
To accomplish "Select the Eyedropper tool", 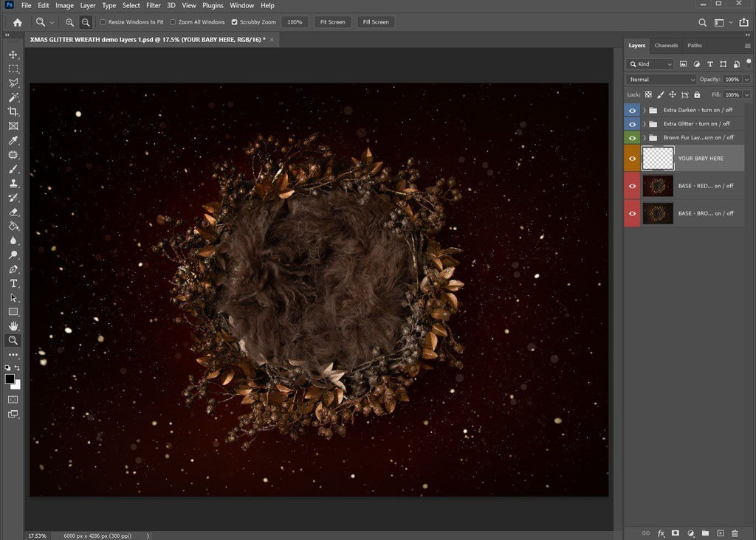I will click(x=13, y=140).
